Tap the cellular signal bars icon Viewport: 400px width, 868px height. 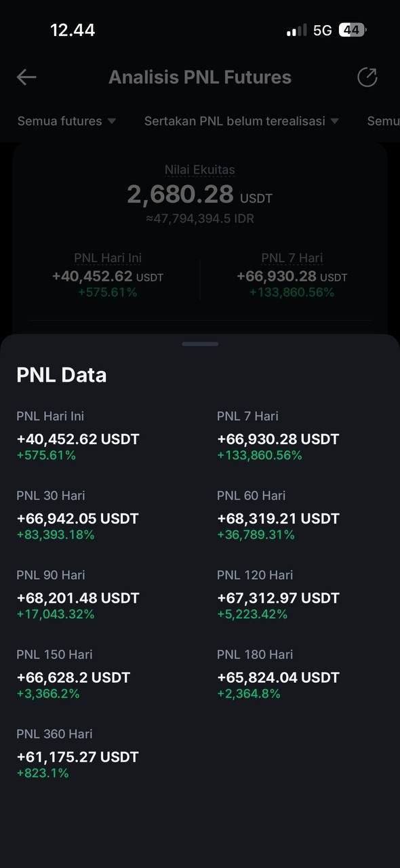pos(296,31)
